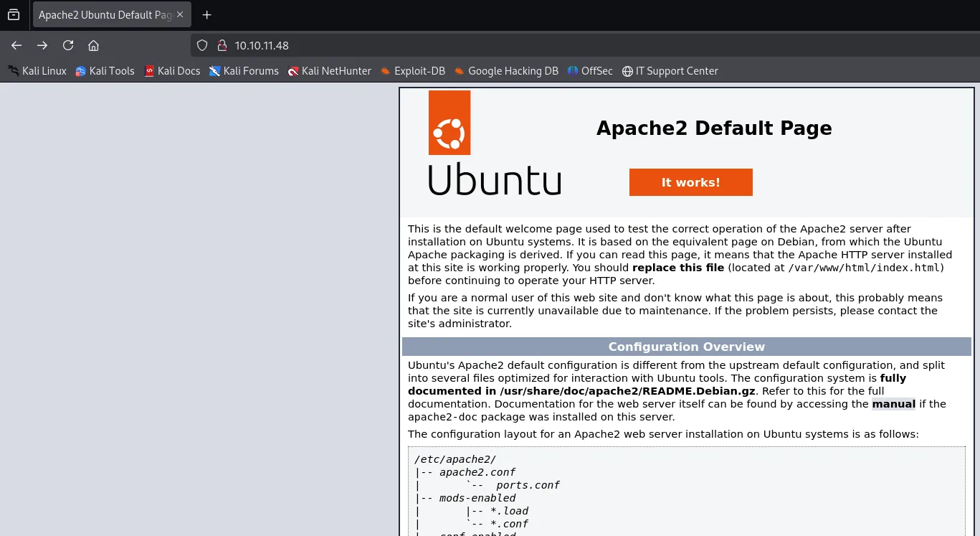Follow the "manual" documentation link

893,404
